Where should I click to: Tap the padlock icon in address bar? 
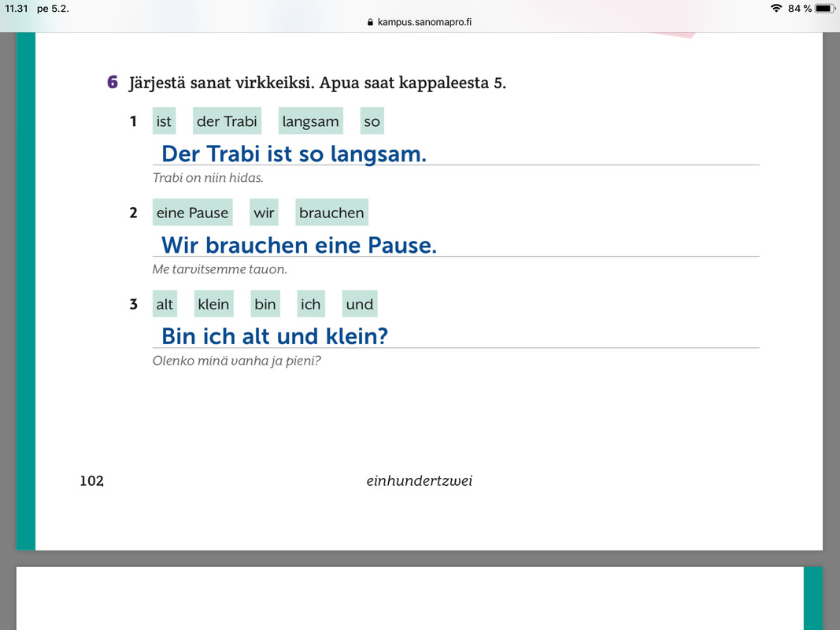[x=370, y=22]
